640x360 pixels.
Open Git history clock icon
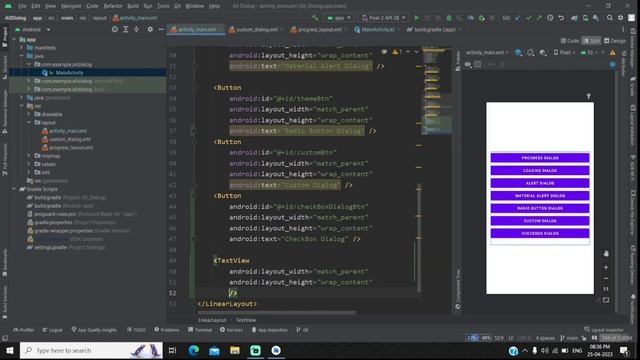(550, 18)
